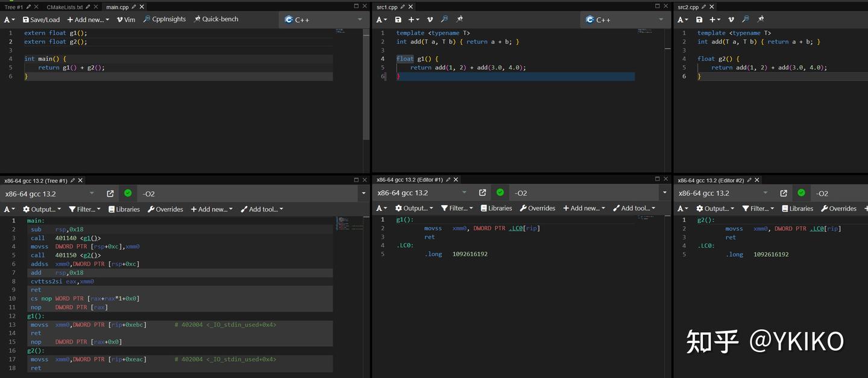868x378 pixels.
Task: Enable Vim mode in the main.cpp editor
Action: pyautogui.click(x=126, y=19)
